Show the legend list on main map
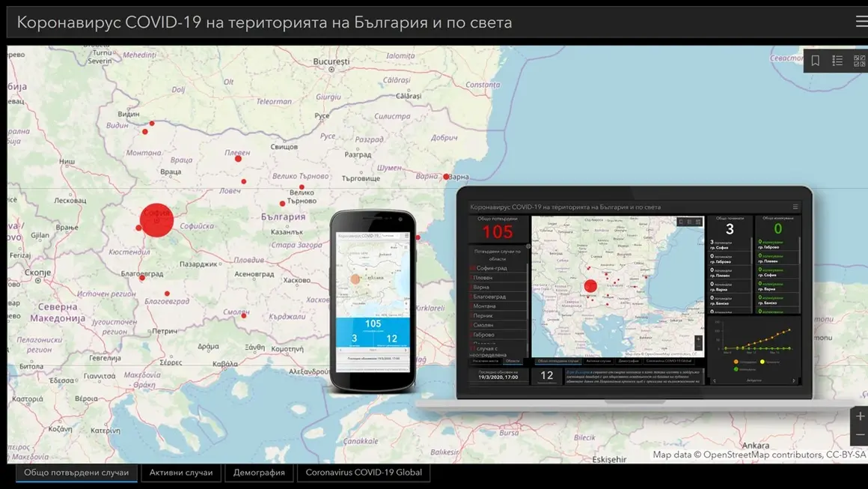 pyautogui.click(x=837, y=61)
